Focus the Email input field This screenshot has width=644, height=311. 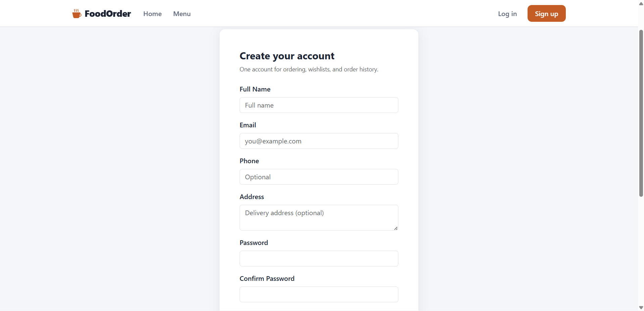(319, 141)
